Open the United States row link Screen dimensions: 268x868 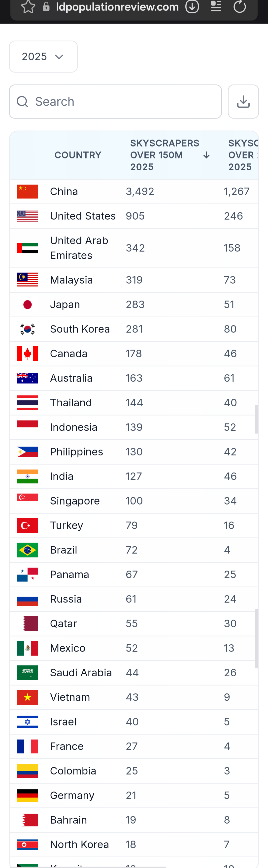click(x=83, y=216)
